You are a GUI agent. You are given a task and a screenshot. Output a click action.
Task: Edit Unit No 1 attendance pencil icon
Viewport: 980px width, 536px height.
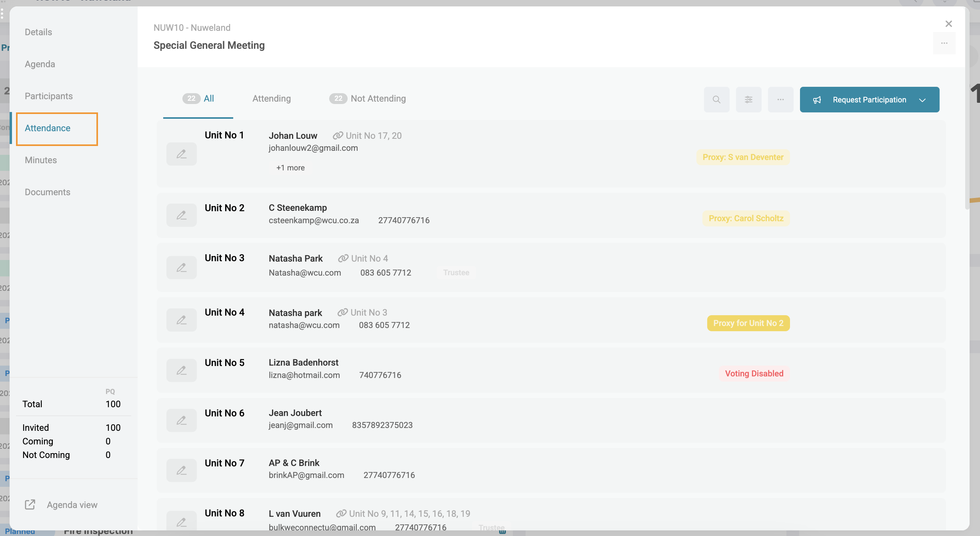(182, 154)
